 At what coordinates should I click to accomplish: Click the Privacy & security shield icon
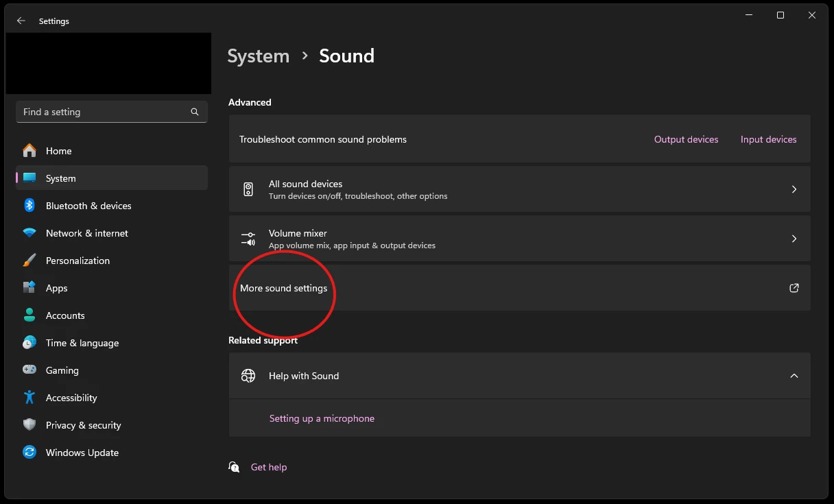coord(29,425)
